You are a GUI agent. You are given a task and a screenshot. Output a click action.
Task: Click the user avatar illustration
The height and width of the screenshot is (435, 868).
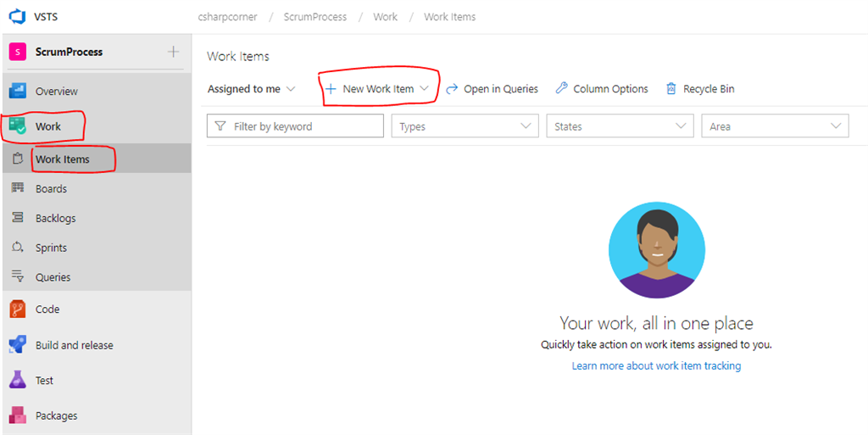pyautogui.click(x=657, y=249)
